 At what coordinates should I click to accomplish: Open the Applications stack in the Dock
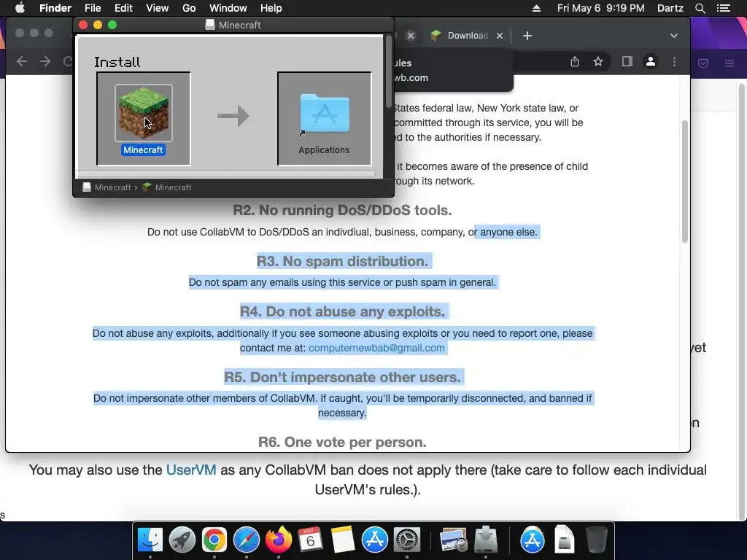coord(532,540)
